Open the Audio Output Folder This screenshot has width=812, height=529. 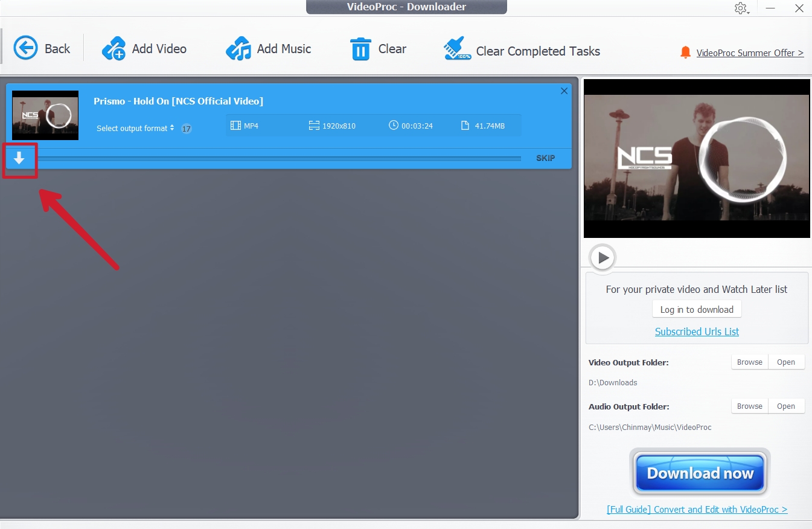point(786,406)
